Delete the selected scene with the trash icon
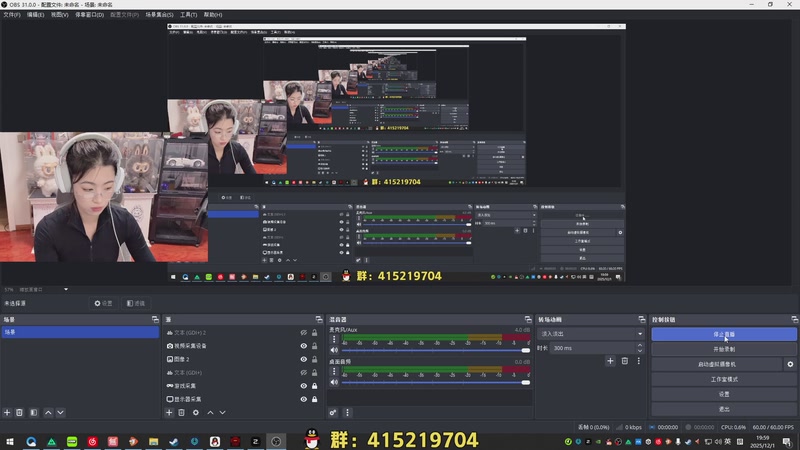 point(19,412)
